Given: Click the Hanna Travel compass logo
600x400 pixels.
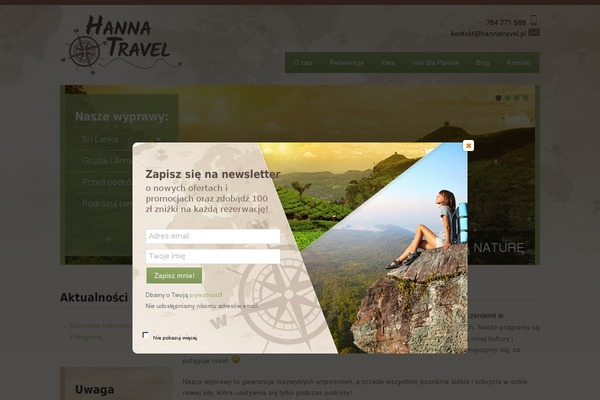Looking at the screenshot, I should pos(121,44).
